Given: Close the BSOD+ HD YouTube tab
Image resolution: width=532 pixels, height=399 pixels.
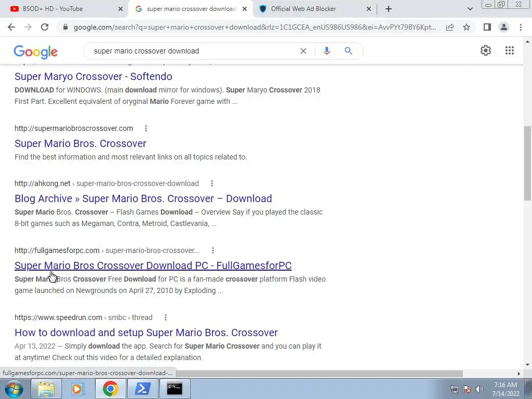Looking at the screenshot, I should click(x=121, y=9).
